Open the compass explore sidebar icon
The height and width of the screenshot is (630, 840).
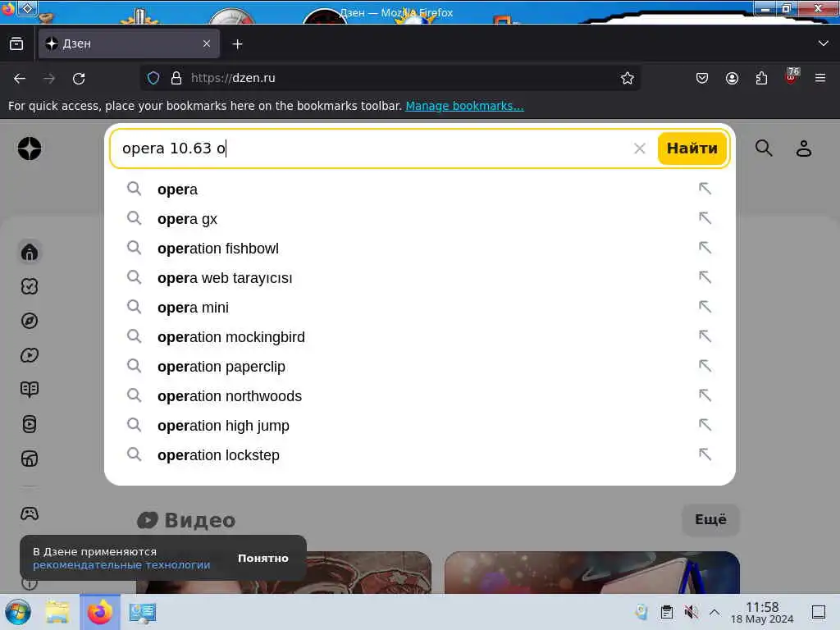(30, 321)
